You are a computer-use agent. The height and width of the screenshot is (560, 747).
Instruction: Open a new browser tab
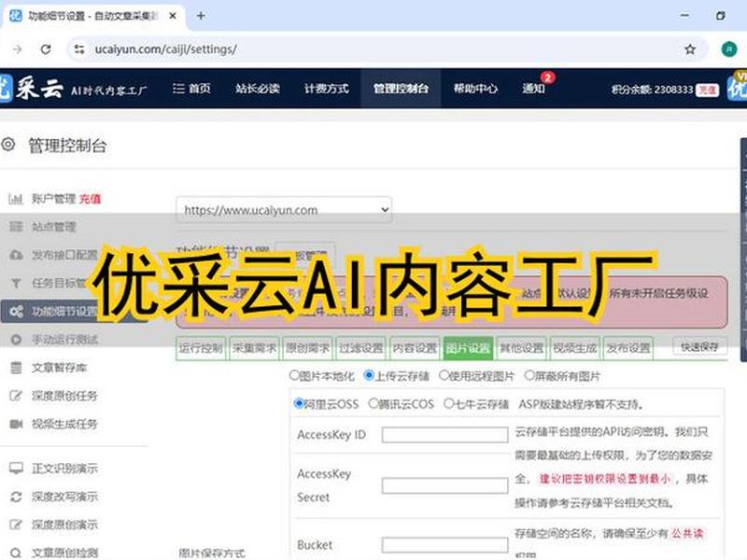201,16
